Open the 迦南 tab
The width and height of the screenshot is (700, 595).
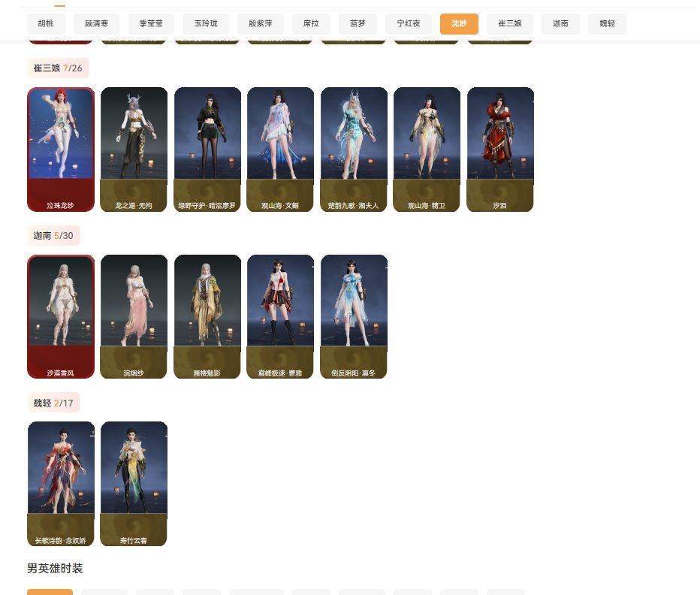[x=560, y=23]
